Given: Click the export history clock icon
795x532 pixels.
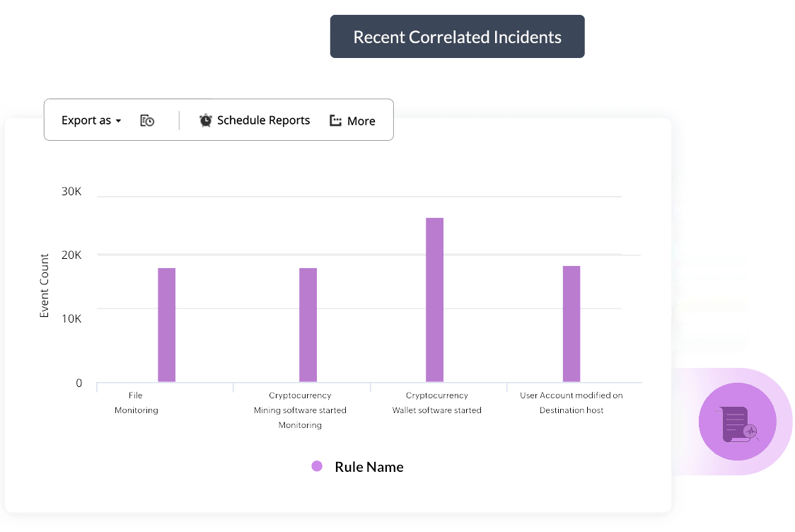Looking at the screenshot, I should [147, 121].
